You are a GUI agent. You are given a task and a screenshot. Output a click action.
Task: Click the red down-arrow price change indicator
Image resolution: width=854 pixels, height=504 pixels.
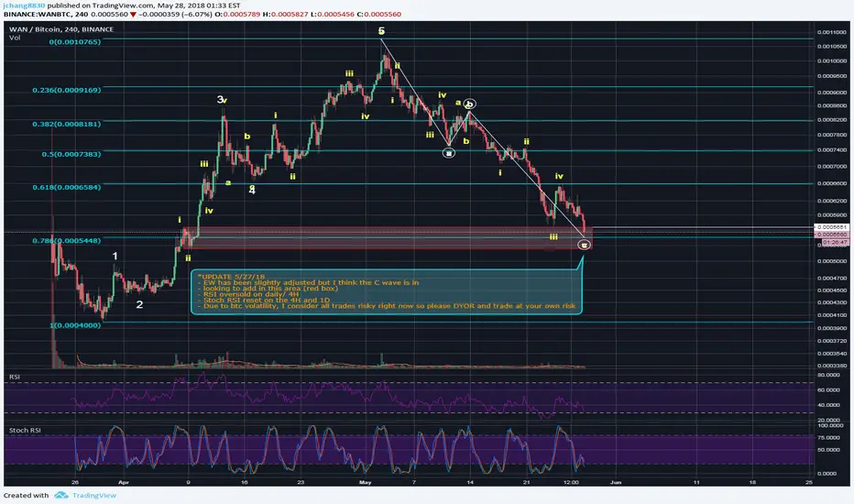[133, 14]
